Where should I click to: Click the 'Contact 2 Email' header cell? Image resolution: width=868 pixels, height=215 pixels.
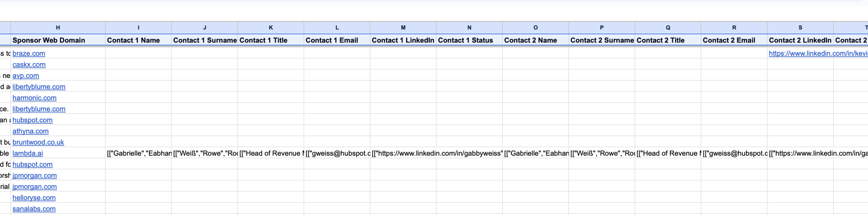click(x=734, y=40)
